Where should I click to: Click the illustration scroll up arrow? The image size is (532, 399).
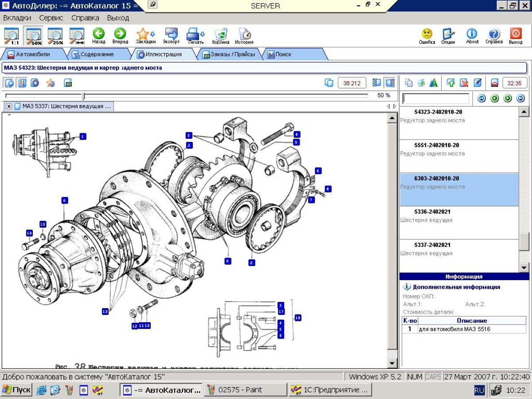tap(392, 118)
